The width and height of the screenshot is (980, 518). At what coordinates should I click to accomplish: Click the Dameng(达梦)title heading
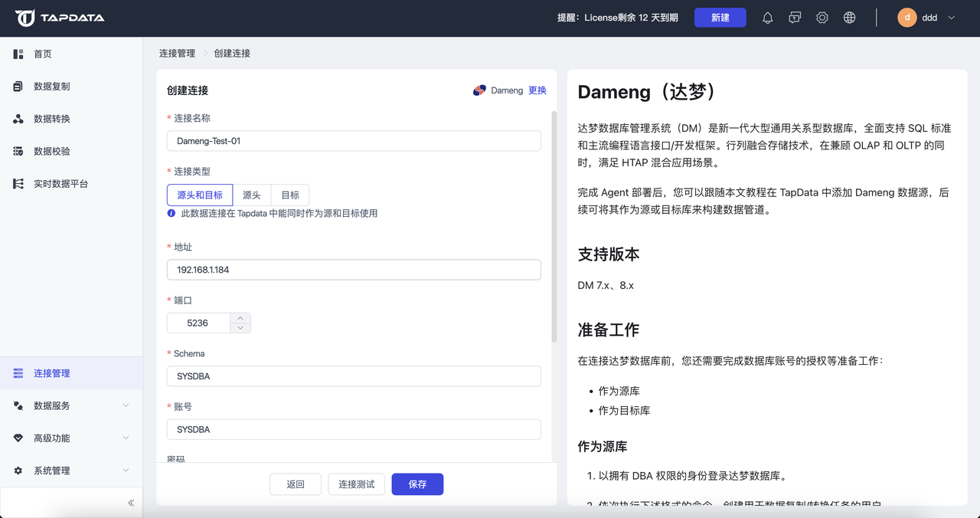(x=649, y=92)
